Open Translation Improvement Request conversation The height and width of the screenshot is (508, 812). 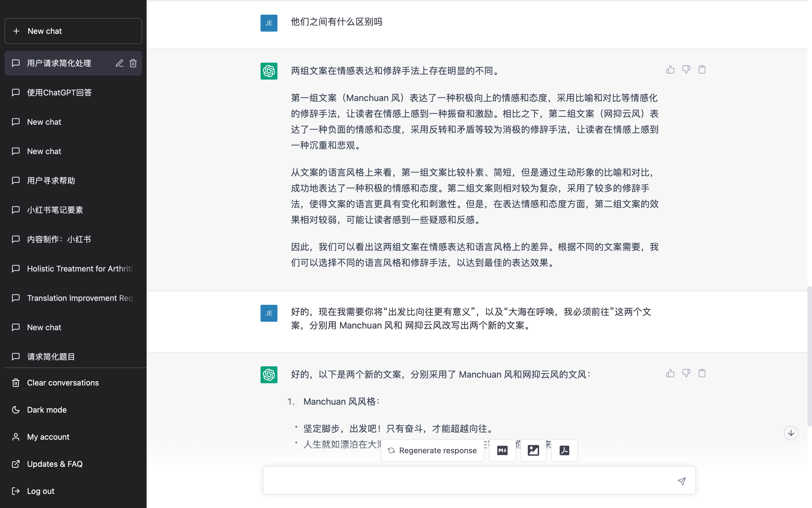73,298
